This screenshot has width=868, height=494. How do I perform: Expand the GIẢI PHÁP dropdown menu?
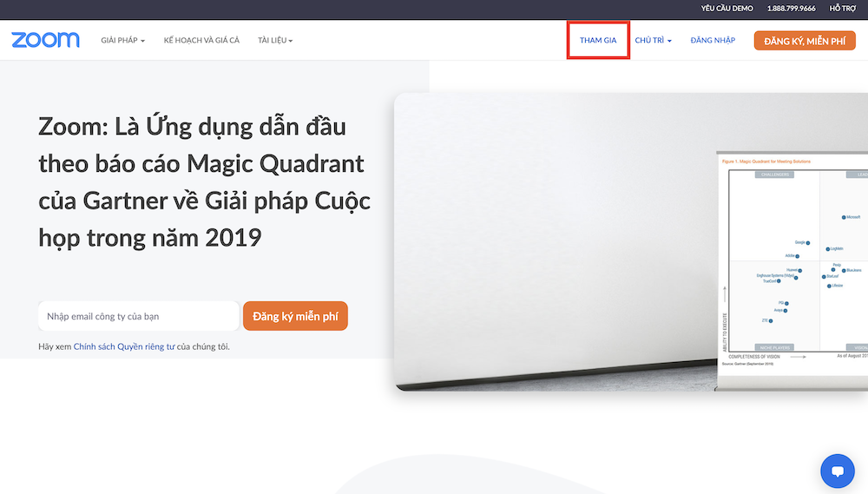pos(123,41)
